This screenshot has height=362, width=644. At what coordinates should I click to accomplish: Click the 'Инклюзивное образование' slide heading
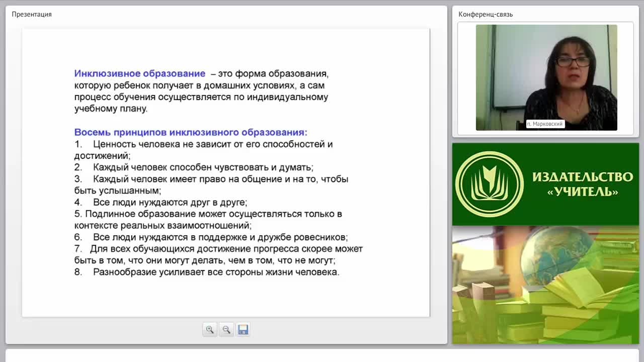coord(140,73)
